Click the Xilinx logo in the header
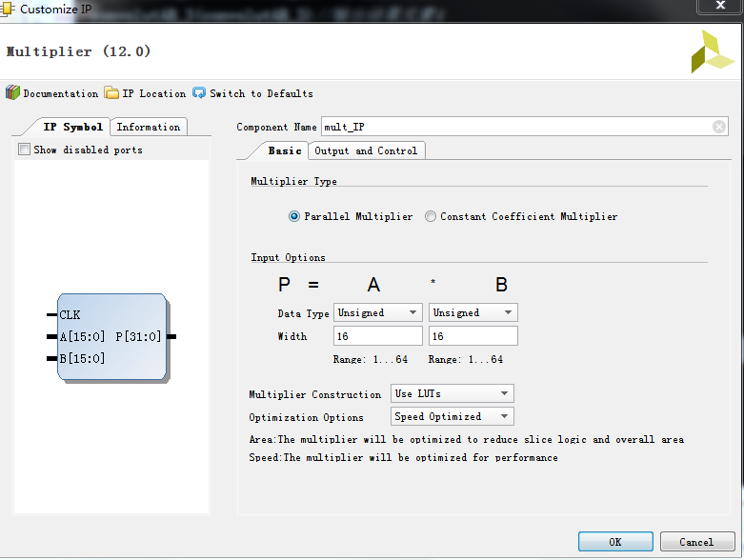 pos(713,51)
